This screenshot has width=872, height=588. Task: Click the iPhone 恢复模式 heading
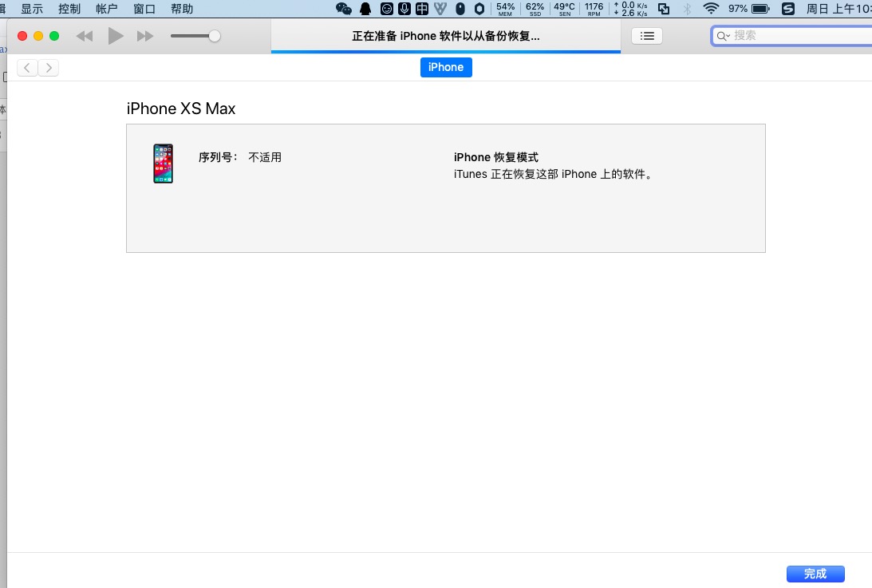pyautogui.click(x=496, y=157)
